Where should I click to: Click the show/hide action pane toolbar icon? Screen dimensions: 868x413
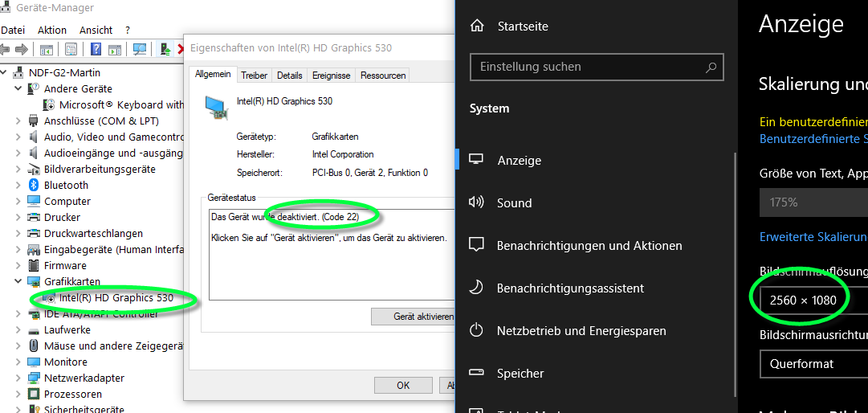click(x=115, y=50)
